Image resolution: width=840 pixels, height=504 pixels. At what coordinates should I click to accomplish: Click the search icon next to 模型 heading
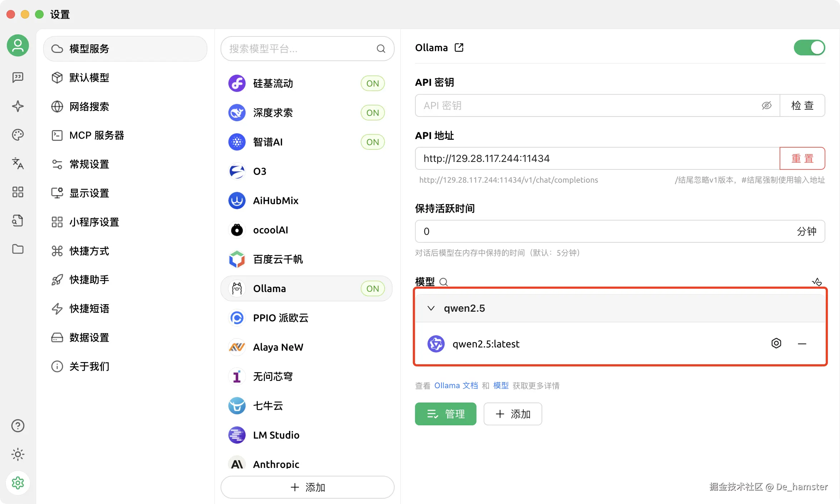pyautogui.click(x=444, y=282)
